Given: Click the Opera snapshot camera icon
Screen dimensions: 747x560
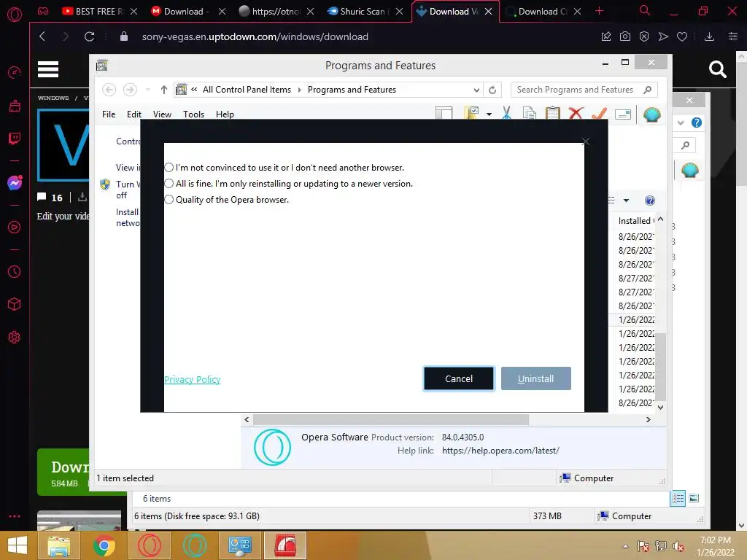Looking at the screenshot, I should click(x=625, y=36).
